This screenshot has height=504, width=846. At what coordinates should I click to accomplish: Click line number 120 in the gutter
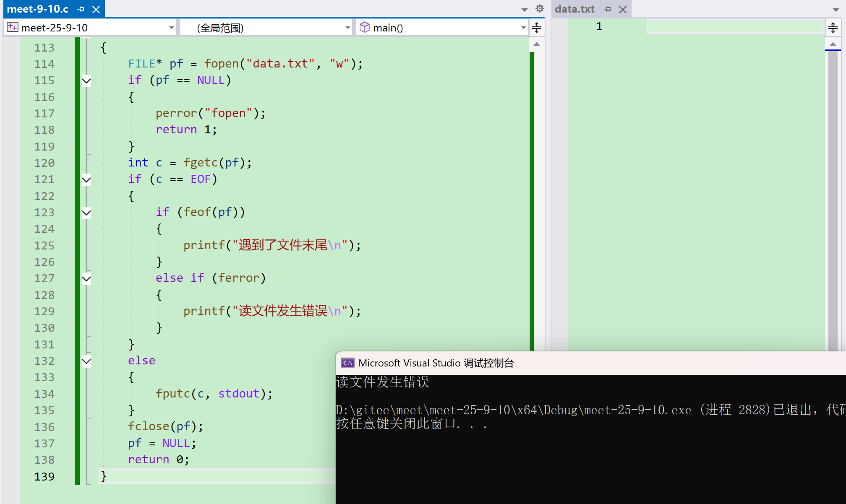coord(44,163)
